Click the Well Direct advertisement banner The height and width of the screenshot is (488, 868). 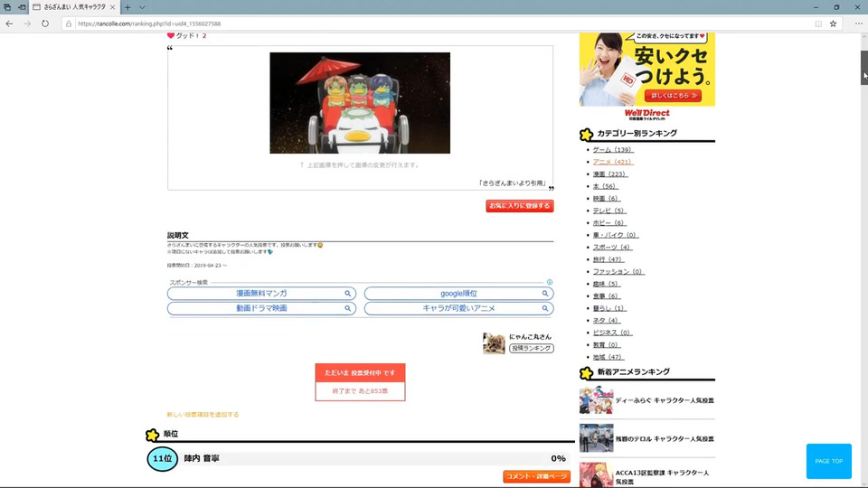point(647,76)
